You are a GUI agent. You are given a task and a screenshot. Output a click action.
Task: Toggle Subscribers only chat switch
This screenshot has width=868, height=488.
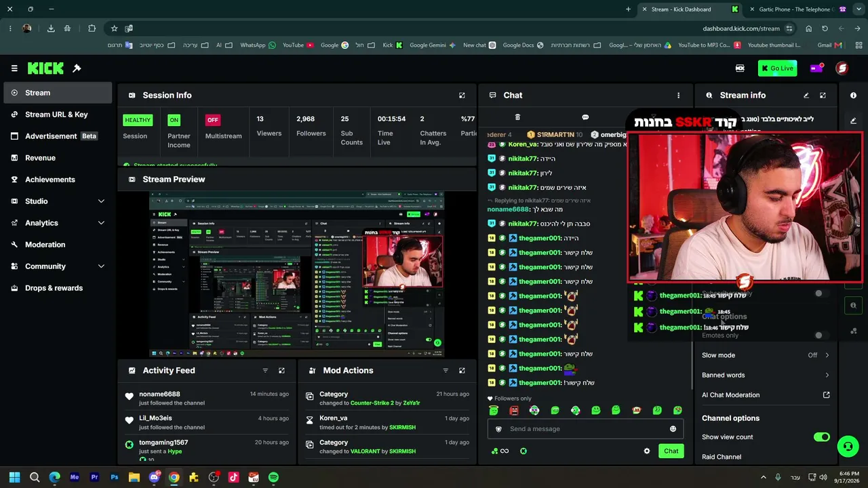(822, 293)
